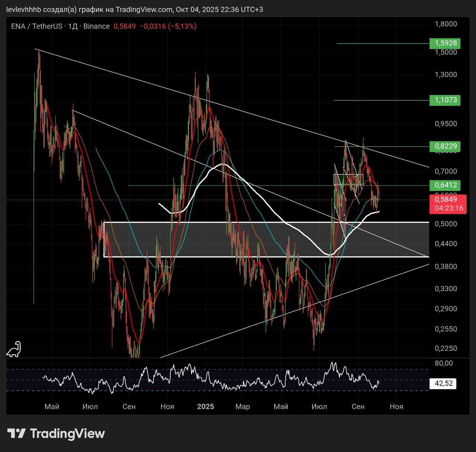Image resolution: width=476 pixels, height=452 pixels.
Task: Click the 1,8000 value on price scale
Action: 446,24
